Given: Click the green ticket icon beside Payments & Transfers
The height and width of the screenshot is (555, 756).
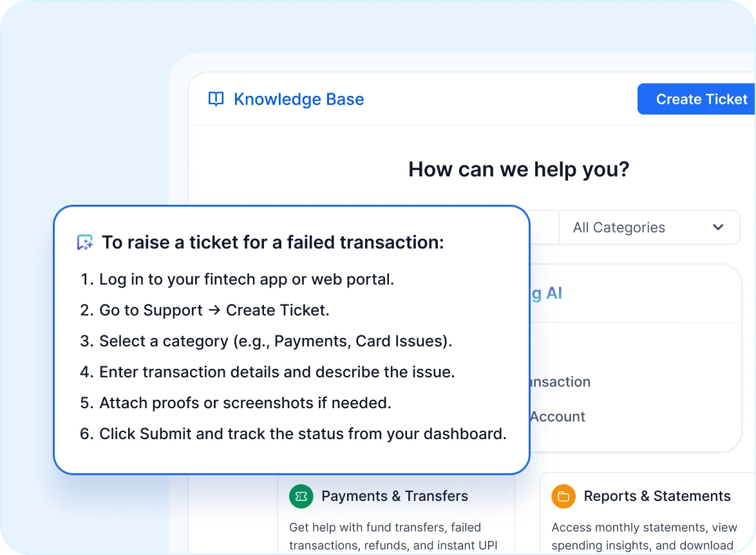Looking at the screenshot, I should tap(301, 496).
